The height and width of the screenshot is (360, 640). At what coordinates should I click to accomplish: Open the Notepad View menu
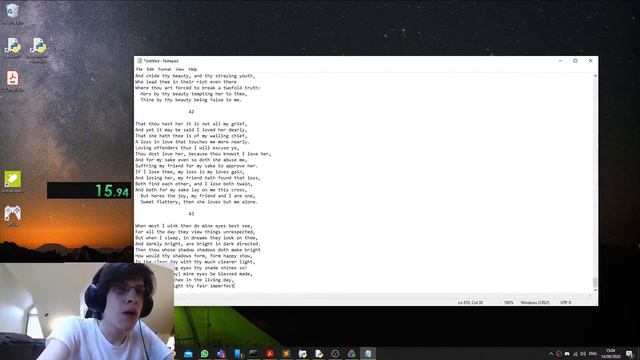pos(180,69)
